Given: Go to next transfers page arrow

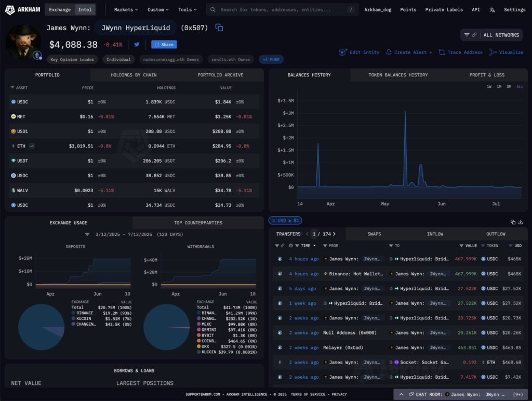Looking at the screenshot, I should point(334,234).
